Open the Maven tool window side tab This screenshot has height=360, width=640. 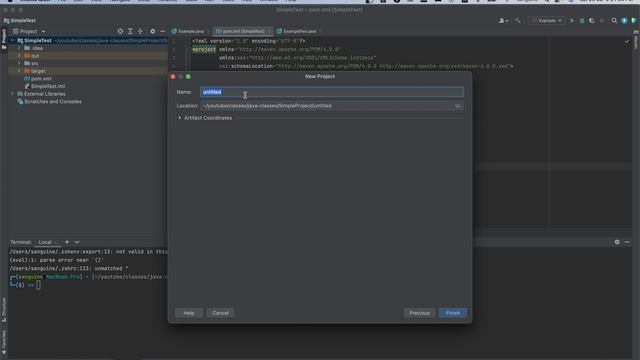[636, 41]
